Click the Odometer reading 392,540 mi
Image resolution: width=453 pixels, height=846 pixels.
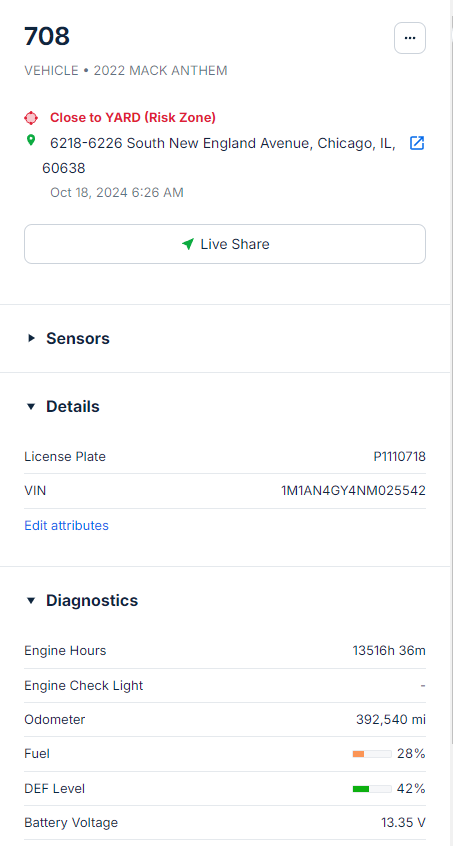391,720
